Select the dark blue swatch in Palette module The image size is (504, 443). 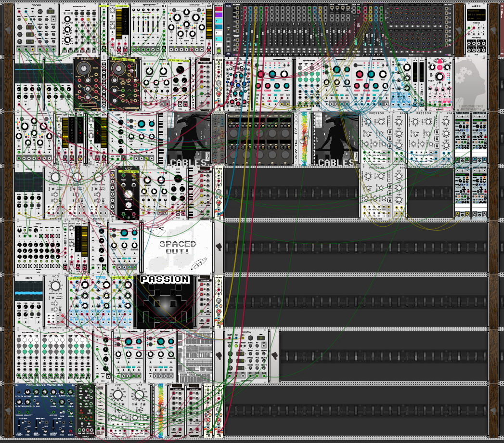click(219, 26)
